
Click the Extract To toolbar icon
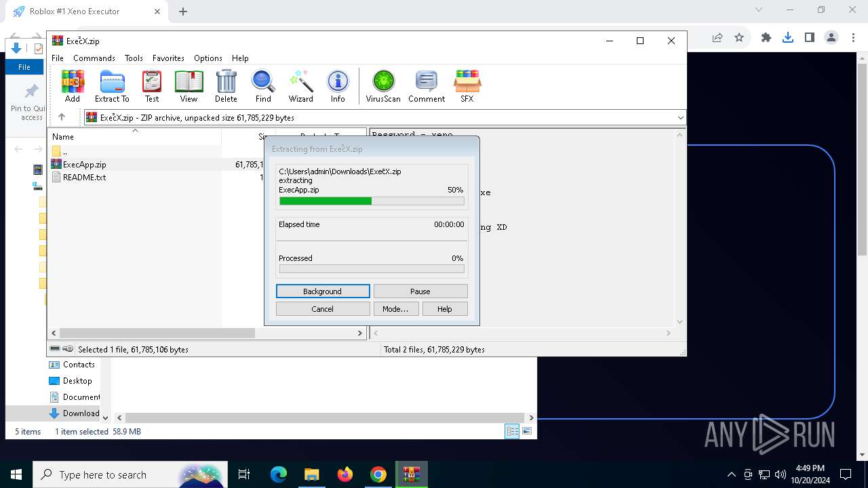click(x=112, y=86)
